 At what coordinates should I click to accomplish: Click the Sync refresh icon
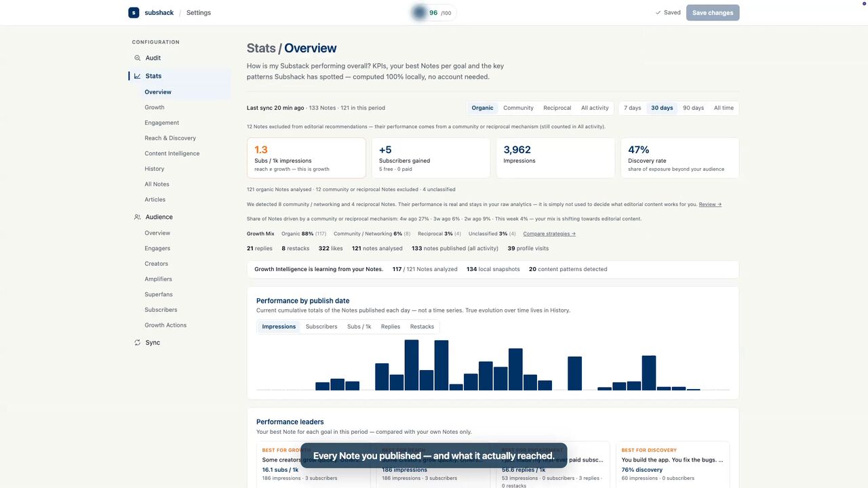click(x=138, y=342)
